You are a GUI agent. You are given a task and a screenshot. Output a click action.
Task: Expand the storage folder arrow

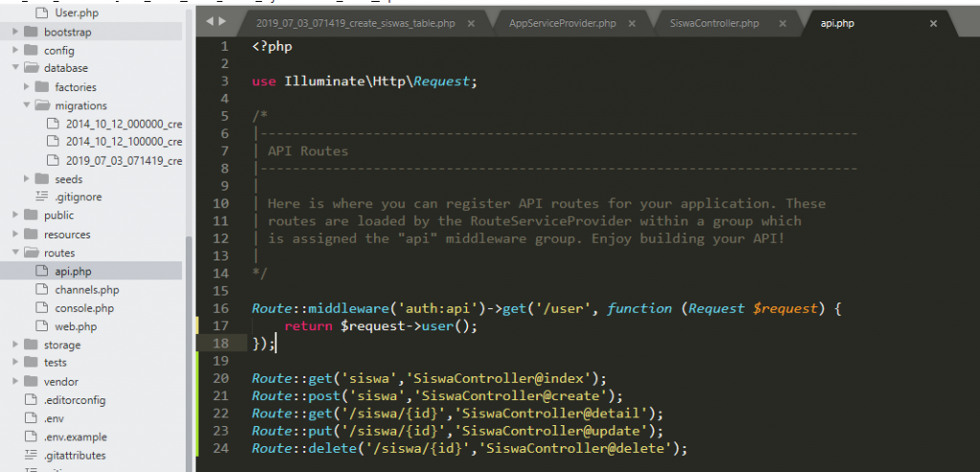(15, 345)
